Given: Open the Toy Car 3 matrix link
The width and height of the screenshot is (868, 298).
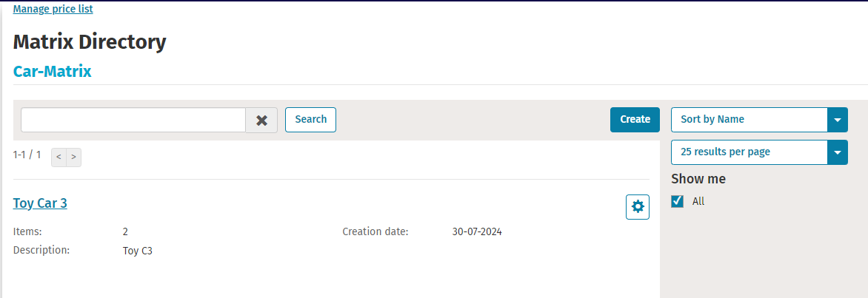Looking at the screenshot, I should [x=41, y=203].
